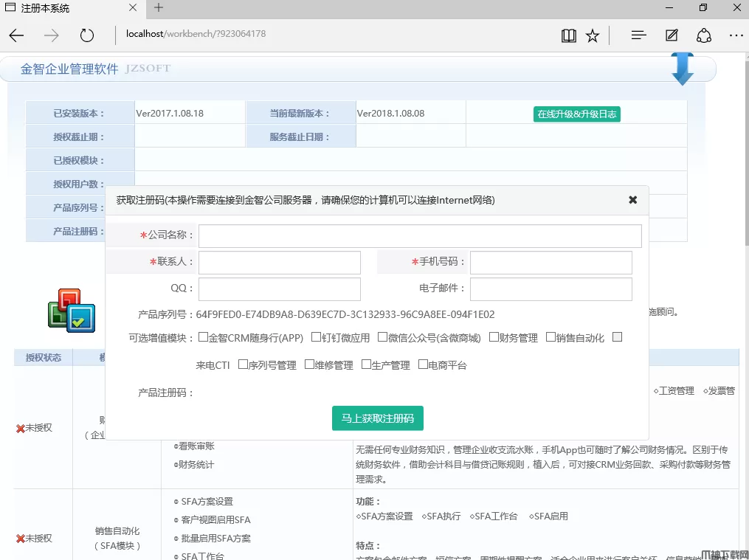Click the 手机号码 text box
749x560 pixels.
coord(550,263)
